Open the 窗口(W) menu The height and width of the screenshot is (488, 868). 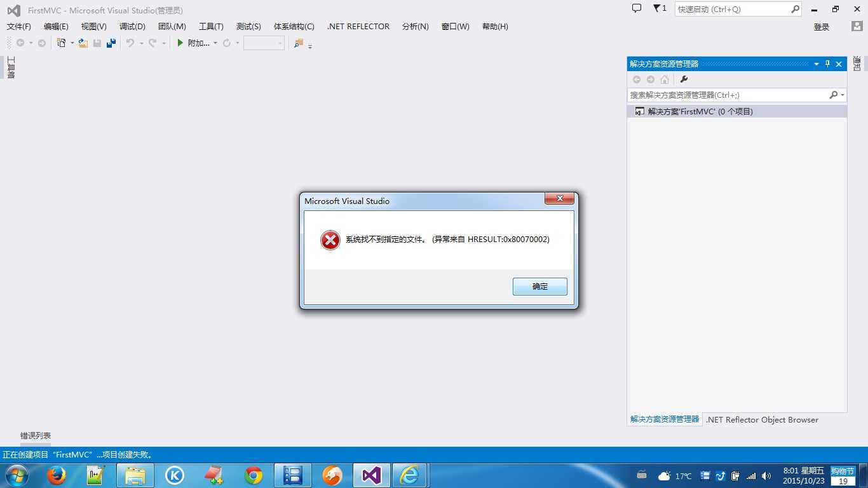455,27
